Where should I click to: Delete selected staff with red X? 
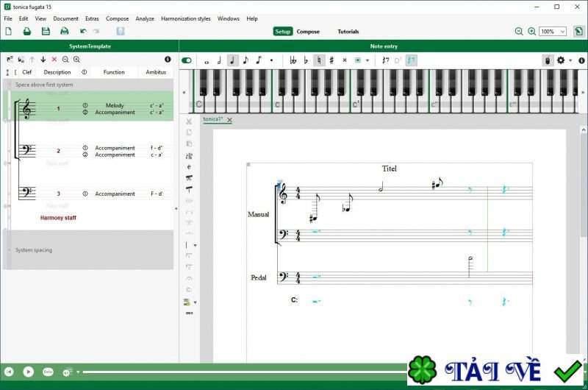point(54,60)
